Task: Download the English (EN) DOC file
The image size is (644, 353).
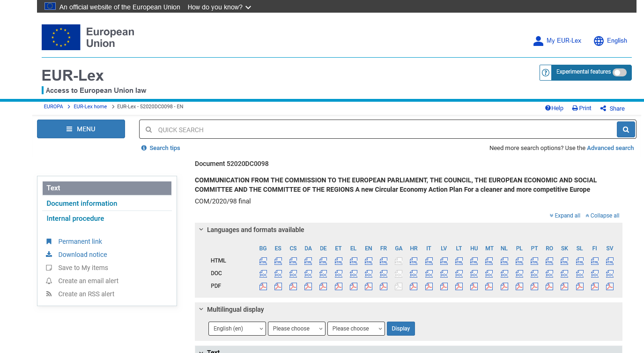Action: coord(369,274)
